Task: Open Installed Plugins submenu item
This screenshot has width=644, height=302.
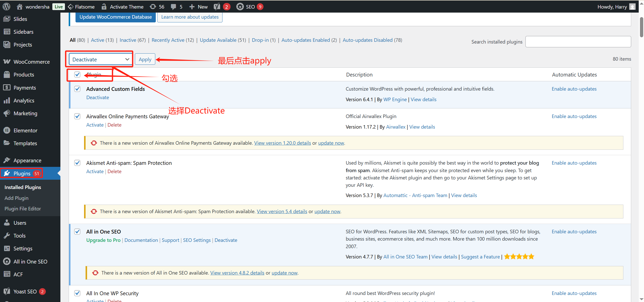Action: [23, 187]
